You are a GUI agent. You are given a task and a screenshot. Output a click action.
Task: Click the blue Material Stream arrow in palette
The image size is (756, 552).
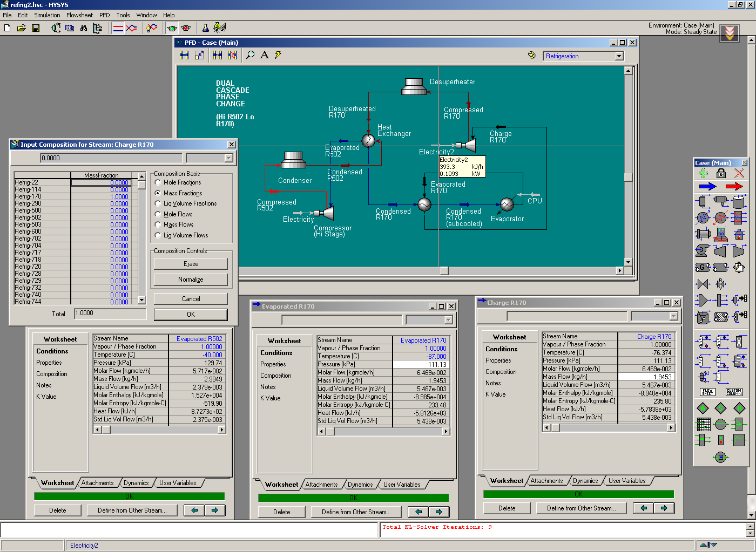pos(707,187)
